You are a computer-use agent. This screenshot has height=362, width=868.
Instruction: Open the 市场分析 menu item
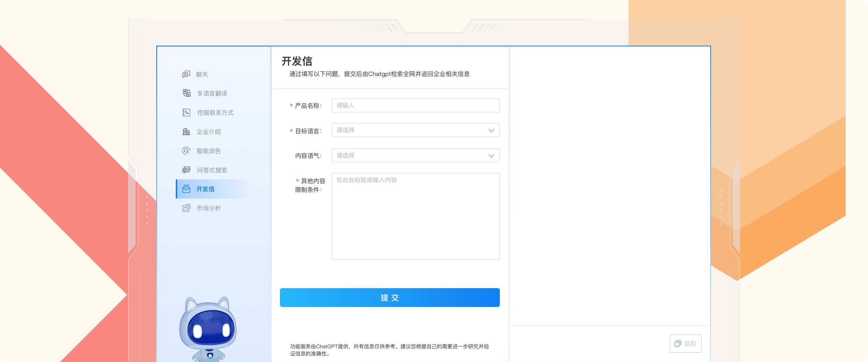(208, 208)
